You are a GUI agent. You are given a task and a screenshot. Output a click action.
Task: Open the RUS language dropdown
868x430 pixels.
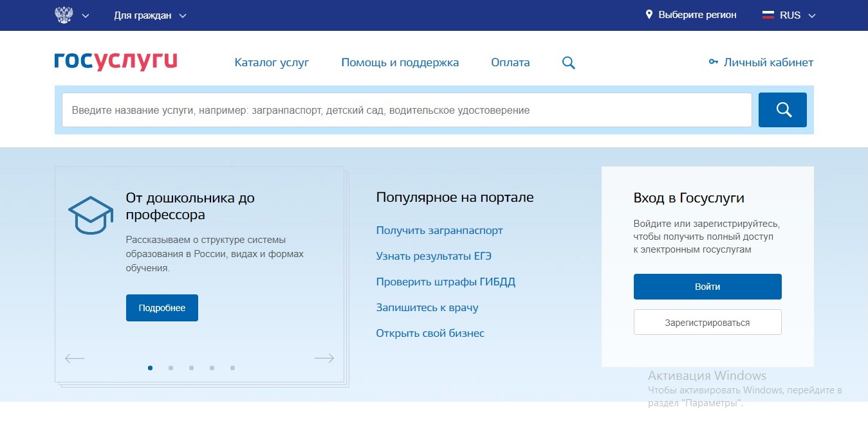click(x=798, y=15)
